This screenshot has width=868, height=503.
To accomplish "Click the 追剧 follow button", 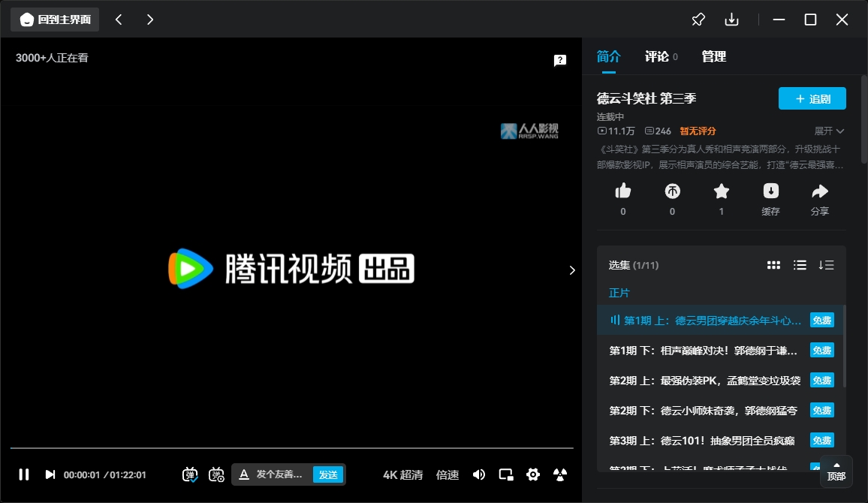I will (812, 98).
